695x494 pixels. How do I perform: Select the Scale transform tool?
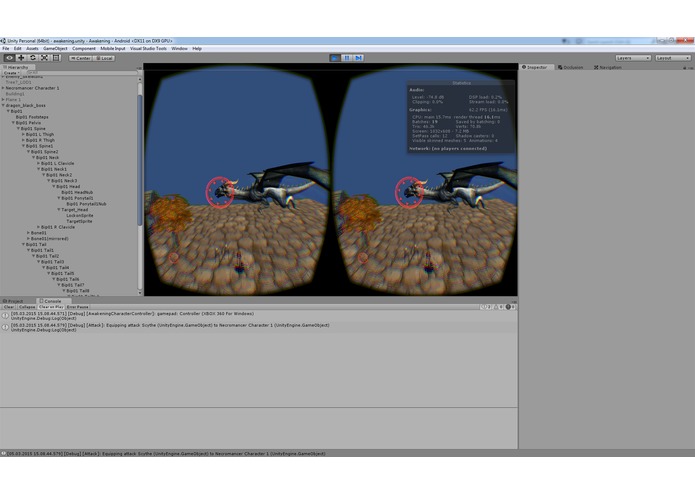44,58
